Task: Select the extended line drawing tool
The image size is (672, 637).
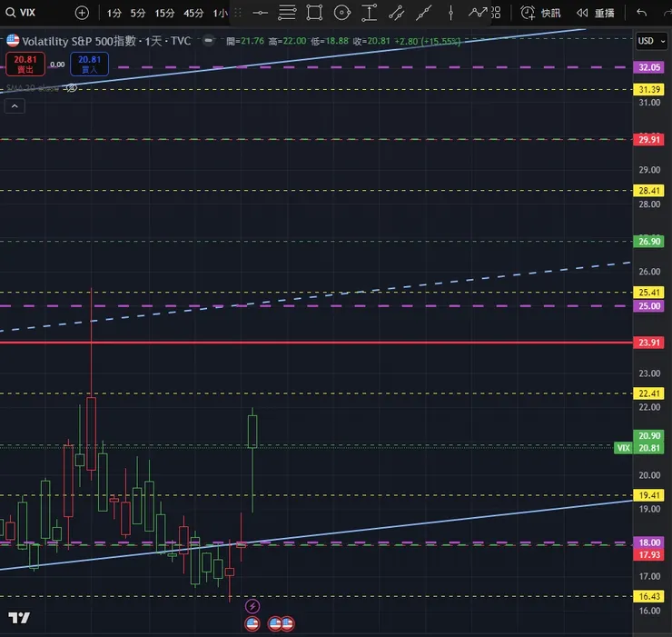Action: pos(423,13)
